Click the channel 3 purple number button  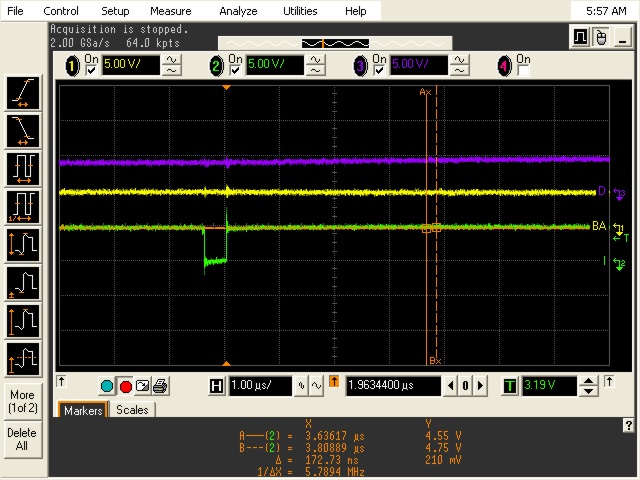tap(360, 66)
